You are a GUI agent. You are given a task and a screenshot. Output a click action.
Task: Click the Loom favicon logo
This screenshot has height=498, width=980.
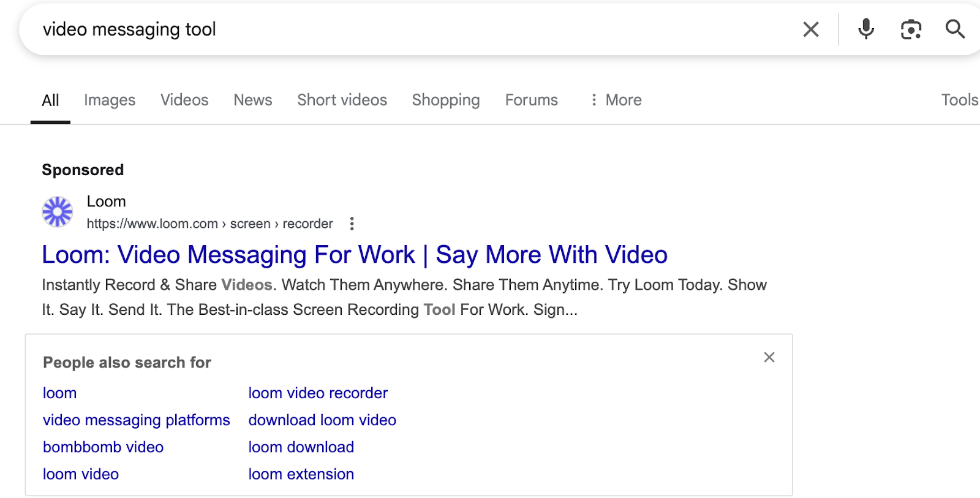(57, 212)
